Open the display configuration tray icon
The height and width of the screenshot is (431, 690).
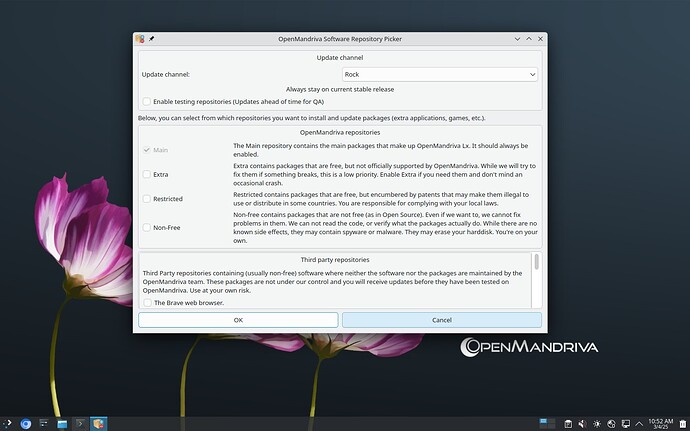tap(625, 424)
